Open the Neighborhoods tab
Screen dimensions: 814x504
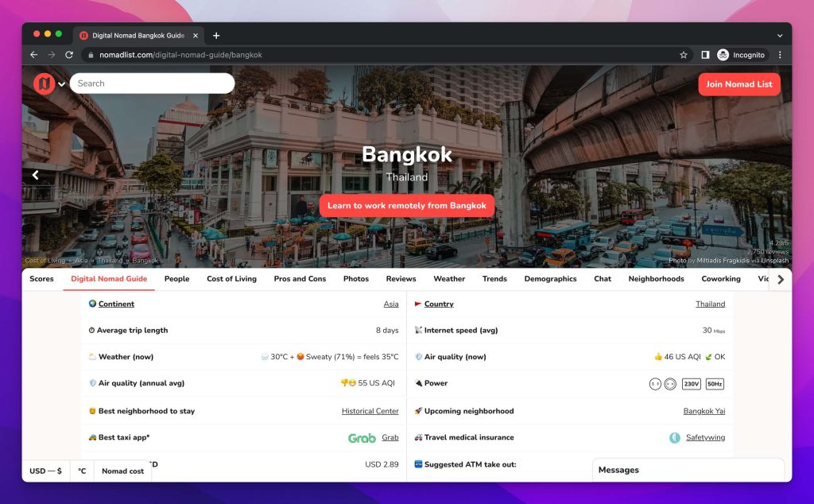pos(656,279)
